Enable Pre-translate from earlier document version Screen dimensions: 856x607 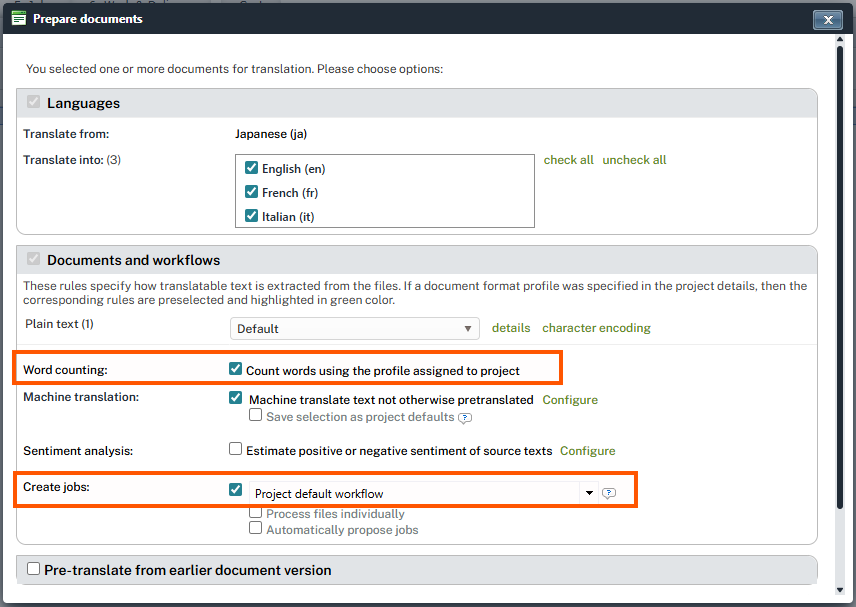[x=34, y=569]
